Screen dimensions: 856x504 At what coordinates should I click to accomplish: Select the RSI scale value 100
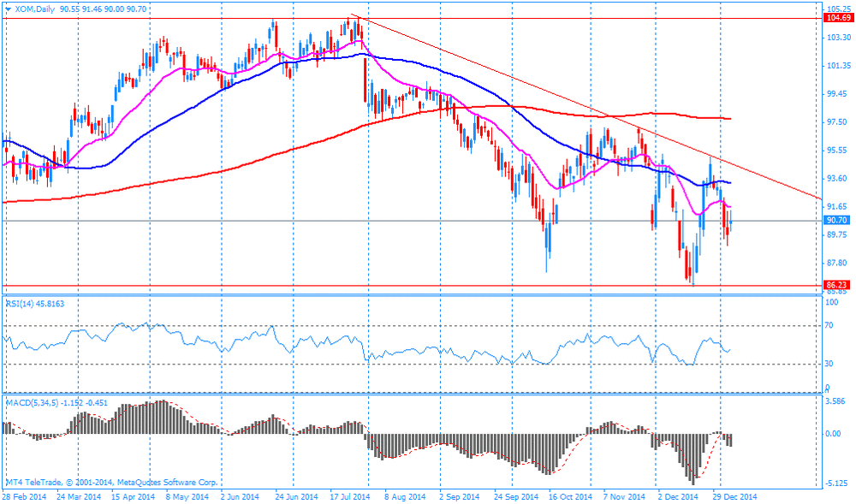point(831,302)
